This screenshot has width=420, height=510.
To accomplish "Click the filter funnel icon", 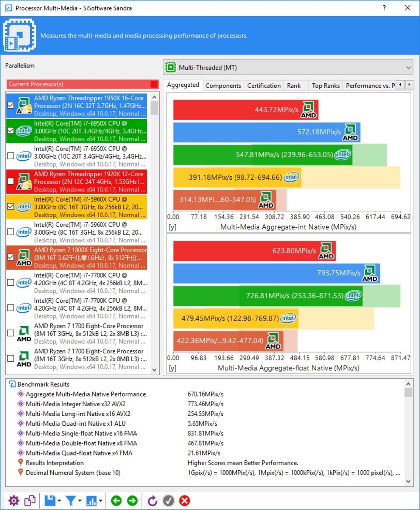I will coord(71,500).
